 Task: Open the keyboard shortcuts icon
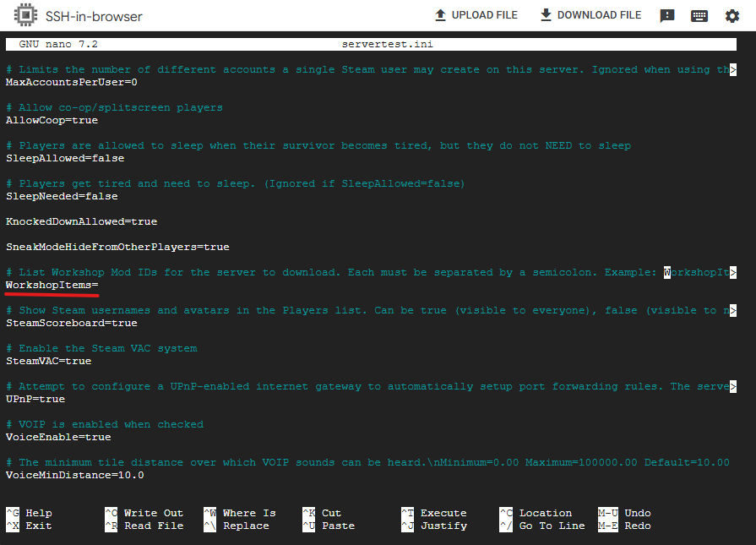point(699,16)
